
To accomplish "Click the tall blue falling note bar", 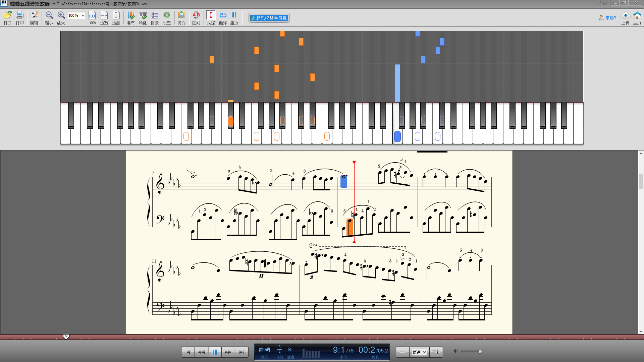I will pyautogui.click(x=397, y=83).
